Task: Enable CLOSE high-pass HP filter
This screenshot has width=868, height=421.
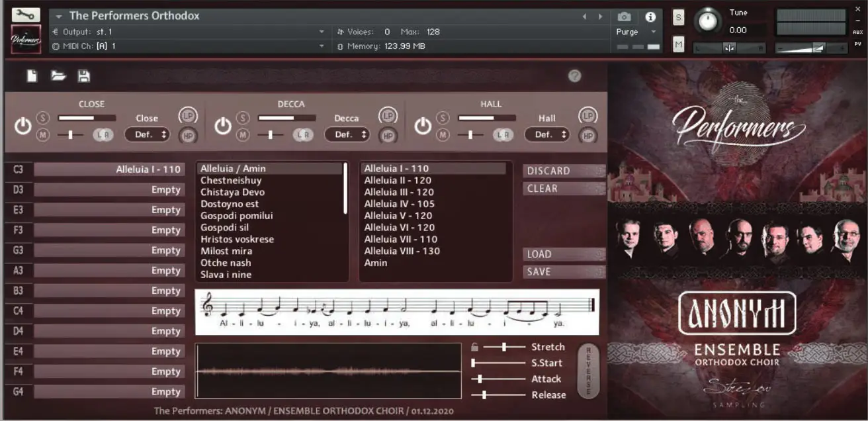Action: coord(188,136)
